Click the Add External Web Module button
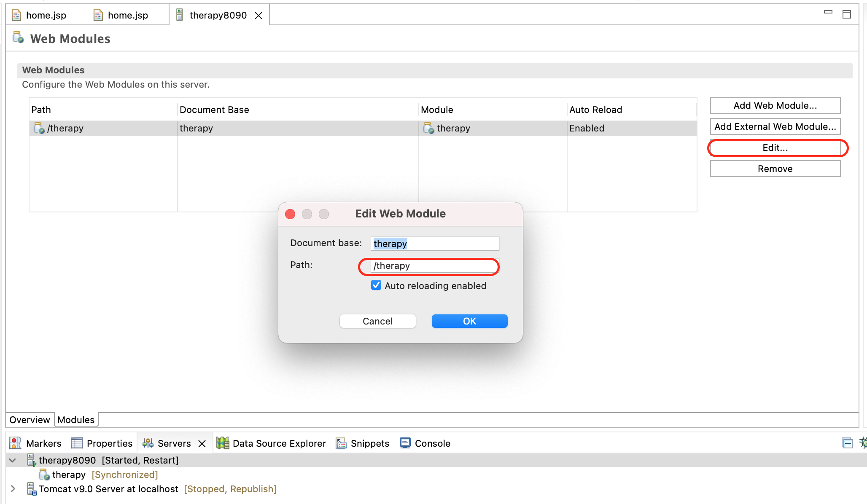 pyautogui.click(x=775, y=126)
